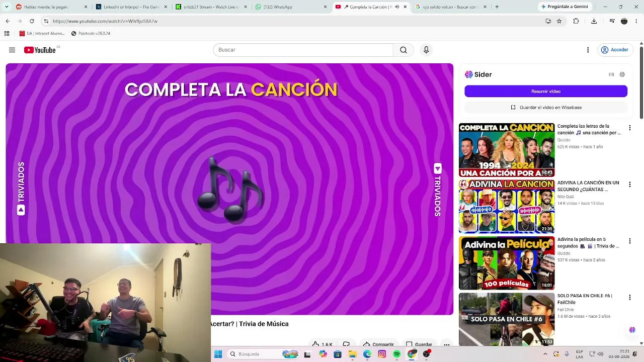
Task: Go back with the browser back arrow
Action: (x=8, y=21)
